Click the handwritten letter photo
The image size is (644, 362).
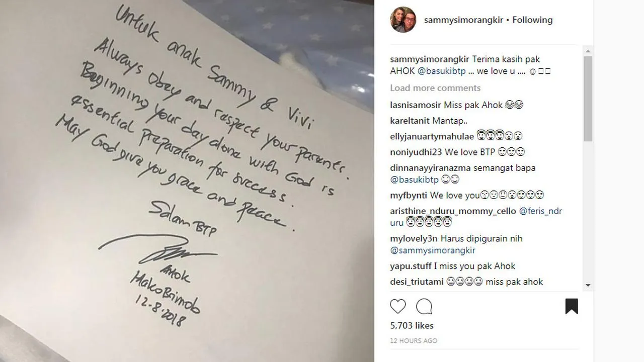(x=187, y=181)
